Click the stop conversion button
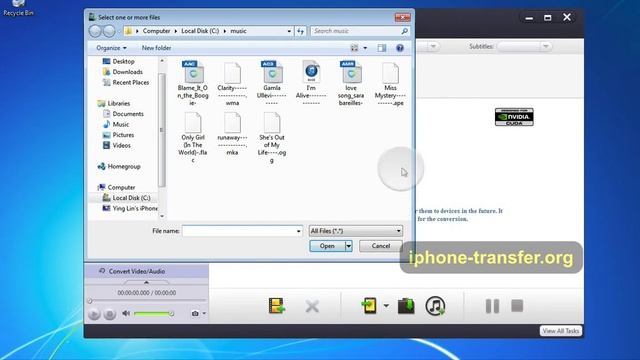The height and width of the screenshot is (360, 640). [517, 305]
